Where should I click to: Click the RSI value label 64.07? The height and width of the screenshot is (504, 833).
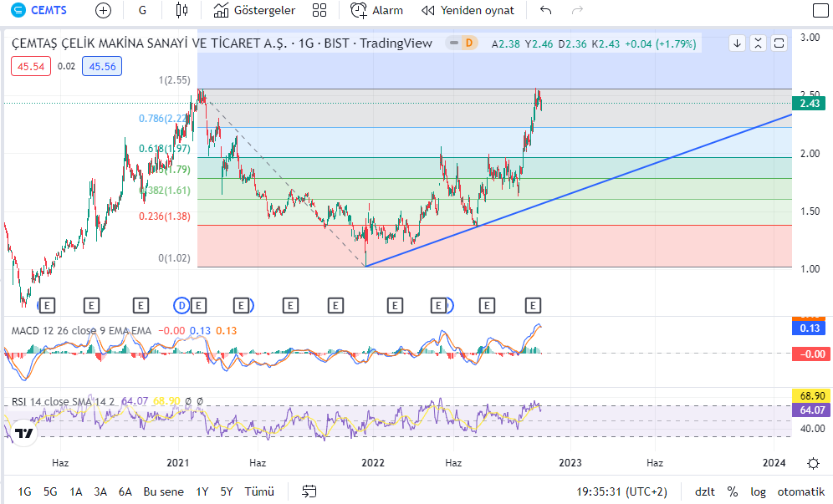[x=811, y=410]
